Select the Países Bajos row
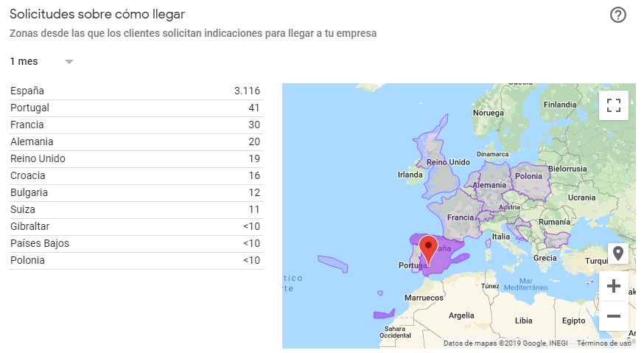Image resolution: width=644 pixels, height=353 pixels. click(x=136, y=243)
